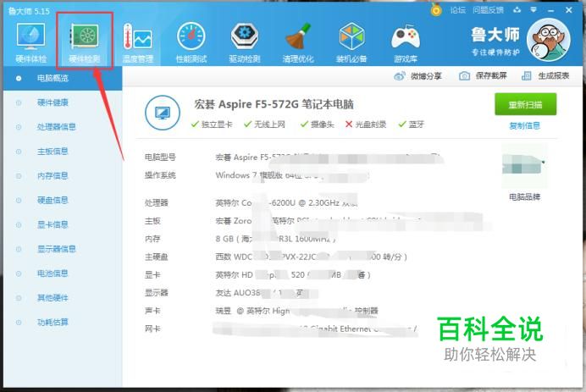The image size is (586, 392).
Task: Click 主板 宏碁 Zoro value
Action: 318,221
